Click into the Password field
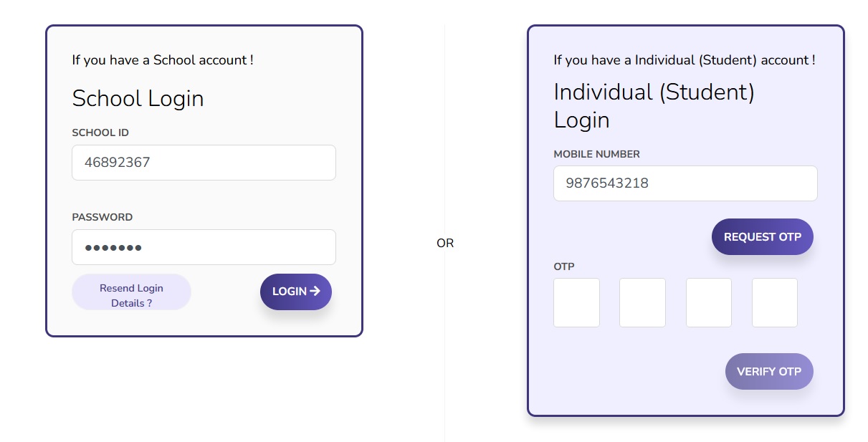The image size is (868, 442). (x=204, y=247)
